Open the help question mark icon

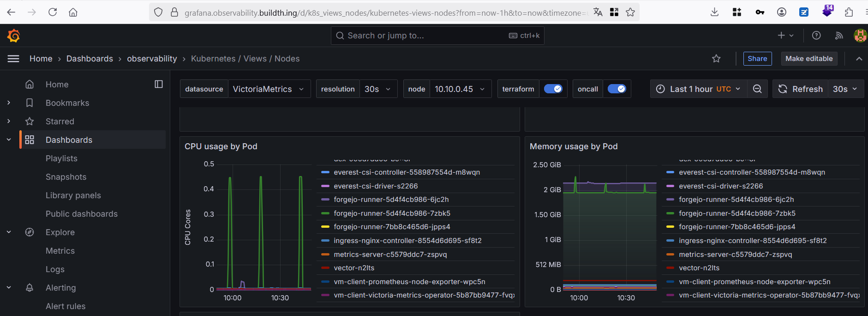point(816,36)
